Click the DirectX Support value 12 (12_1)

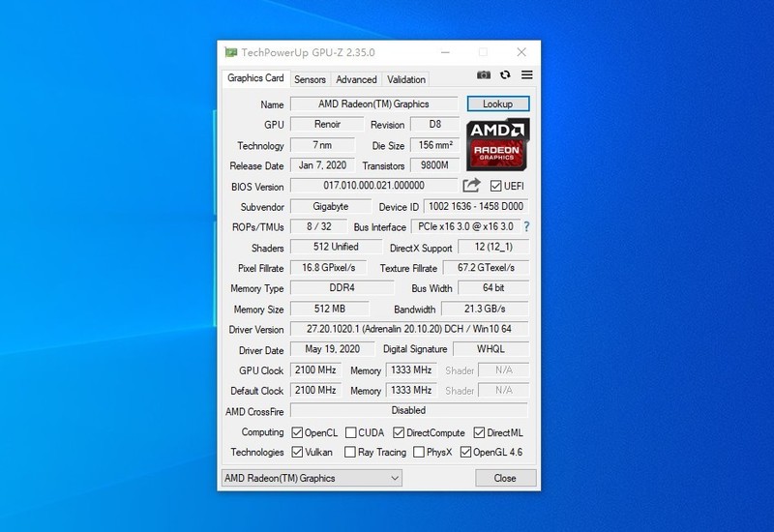[x=493, y=247]
